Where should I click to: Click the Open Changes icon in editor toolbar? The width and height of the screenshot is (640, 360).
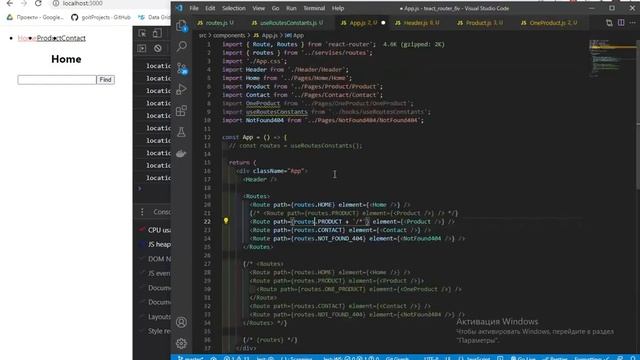(x=609, y=23)
